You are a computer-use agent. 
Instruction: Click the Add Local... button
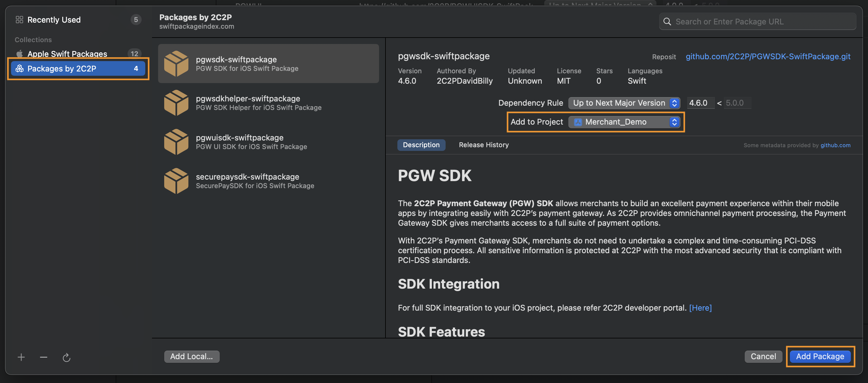click(x=191, y=357)
